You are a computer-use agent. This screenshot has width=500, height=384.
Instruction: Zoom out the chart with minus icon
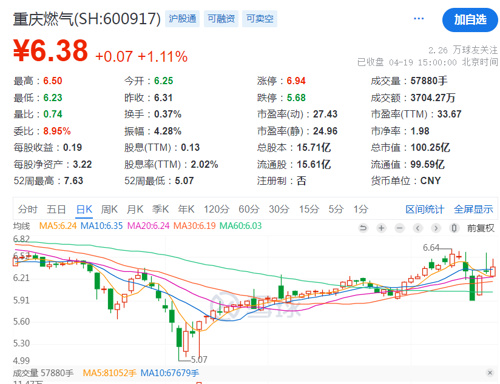(400, 228)
